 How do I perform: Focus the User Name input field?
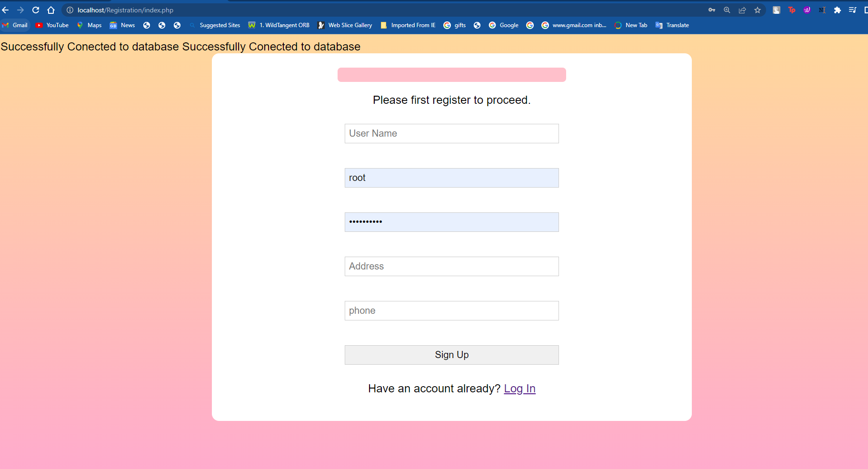[x=451, y=133]
